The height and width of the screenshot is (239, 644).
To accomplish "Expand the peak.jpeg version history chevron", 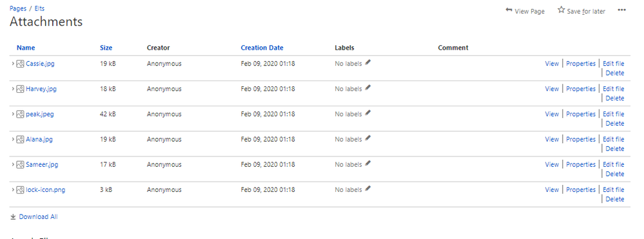I will [13, 114].
